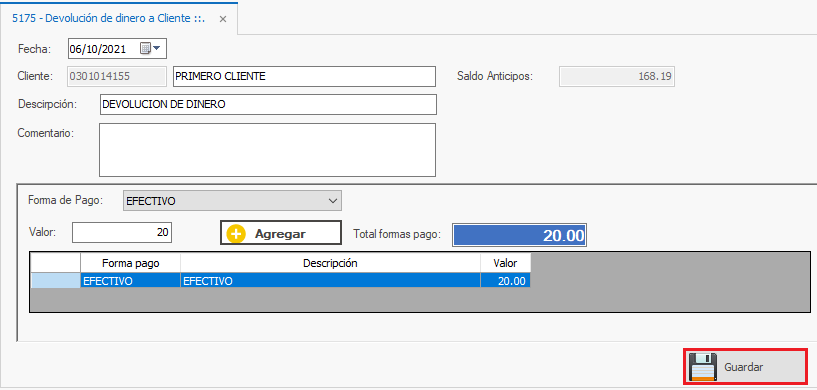Click the PRIMERO CLIENTE name field
The height and width of the screenshot is (390, 817).
click(304, 76)
